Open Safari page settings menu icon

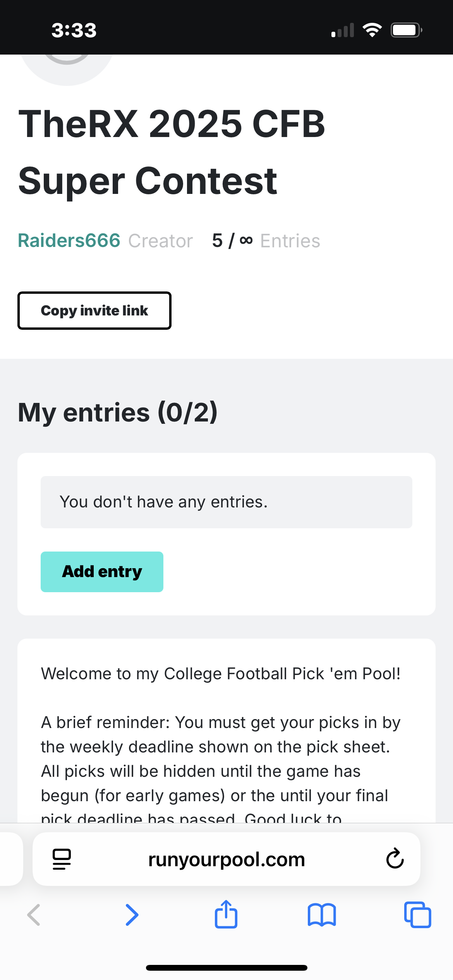(62, 859)
